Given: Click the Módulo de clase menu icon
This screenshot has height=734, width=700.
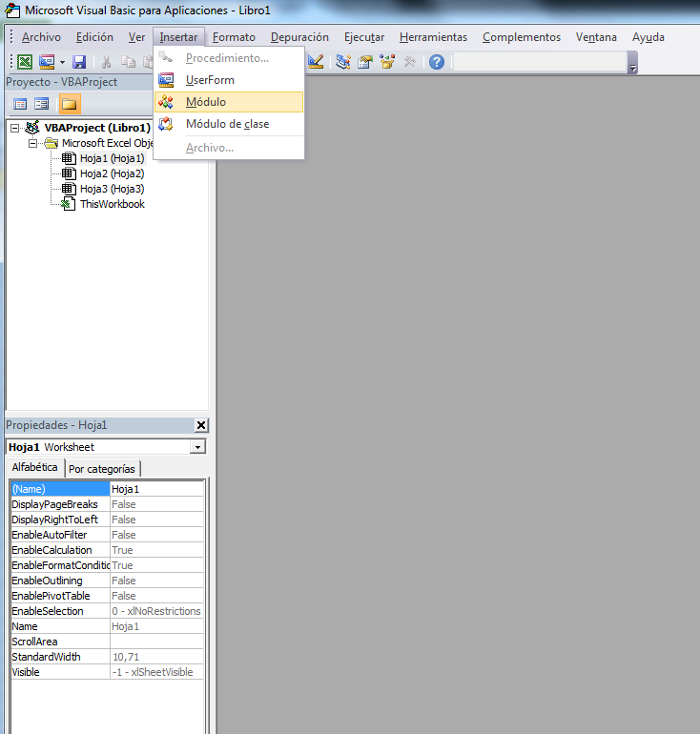Looking at the screenshot, I should 166,124.
